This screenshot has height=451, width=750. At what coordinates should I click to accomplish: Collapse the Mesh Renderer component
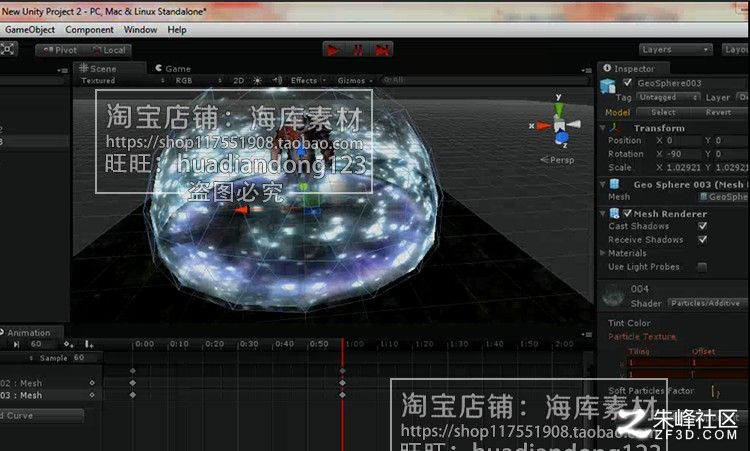tap(603, 213)
